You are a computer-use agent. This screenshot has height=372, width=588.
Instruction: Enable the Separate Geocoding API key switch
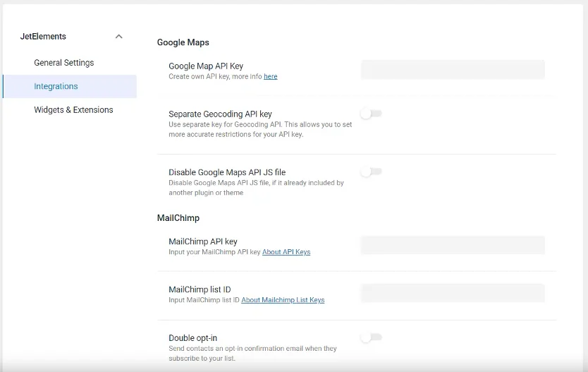pyautogui.click(x=371, y=114)
